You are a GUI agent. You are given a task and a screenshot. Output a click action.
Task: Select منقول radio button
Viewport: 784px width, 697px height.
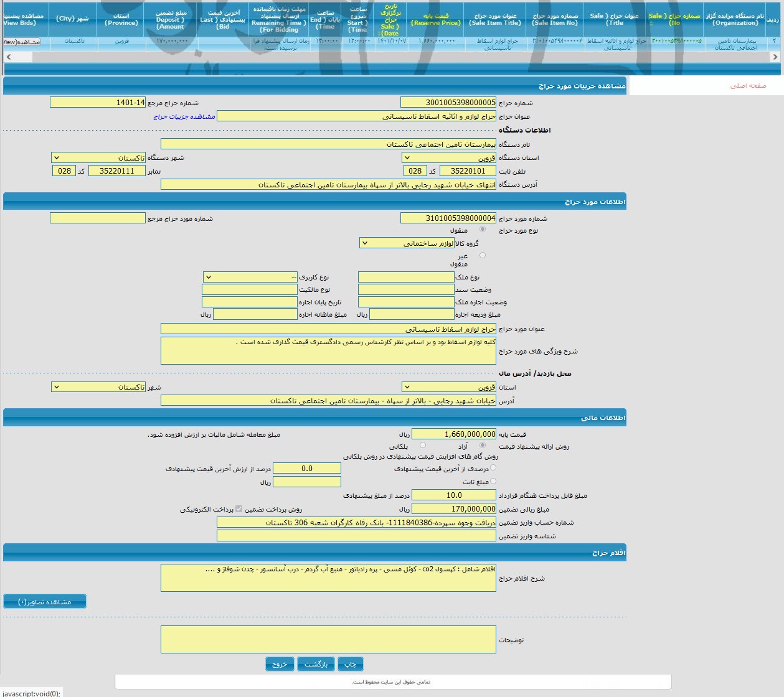pyautogui.click(x=483, y=230)
